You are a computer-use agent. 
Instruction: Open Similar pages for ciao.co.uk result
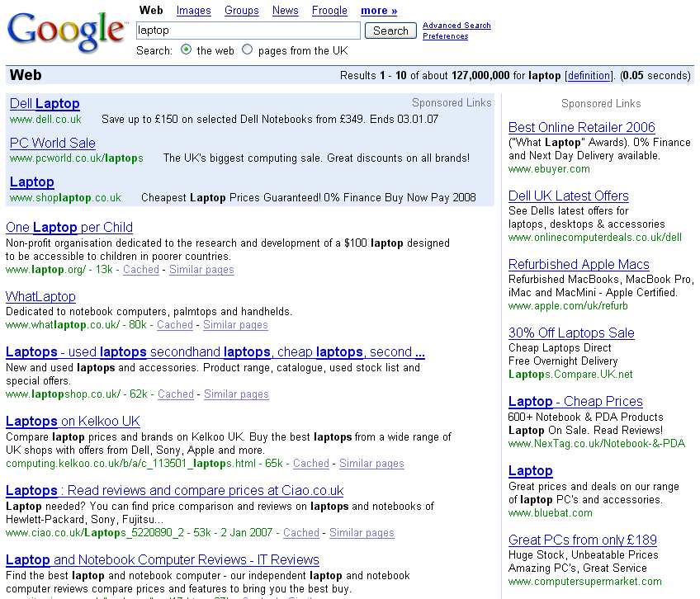pyautogui.click(x=362, y=532)
